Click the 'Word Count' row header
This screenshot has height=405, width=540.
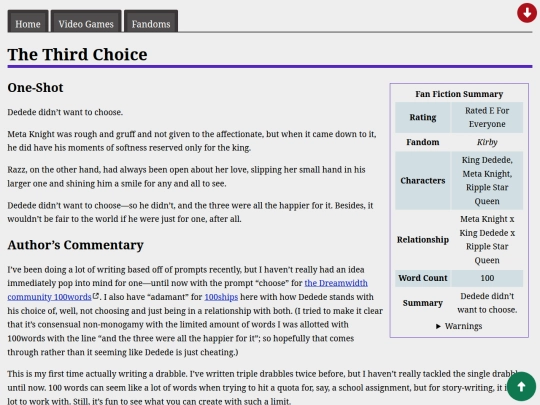(423, 278)
